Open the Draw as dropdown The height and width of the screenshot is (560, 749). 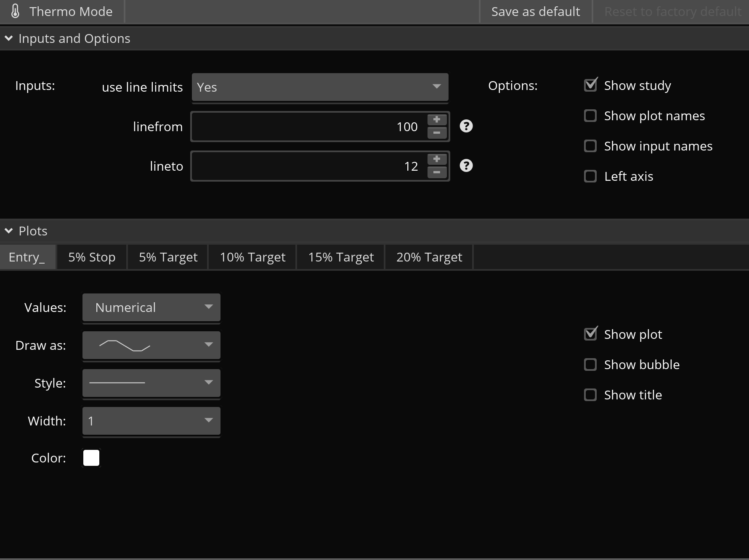(151, 345)
